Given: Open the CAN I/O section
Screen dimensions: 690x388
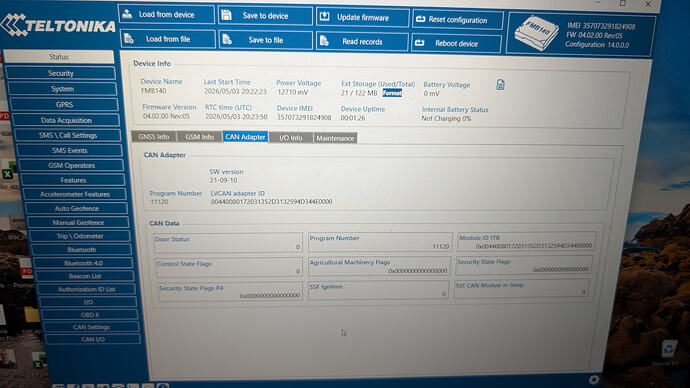Looking at the screenshot, I should (x=93, y=339).
